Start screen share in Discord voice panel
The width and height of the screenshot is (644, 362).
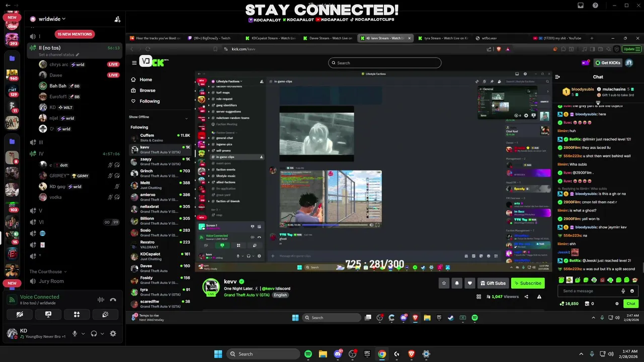[x=48, y=314]
